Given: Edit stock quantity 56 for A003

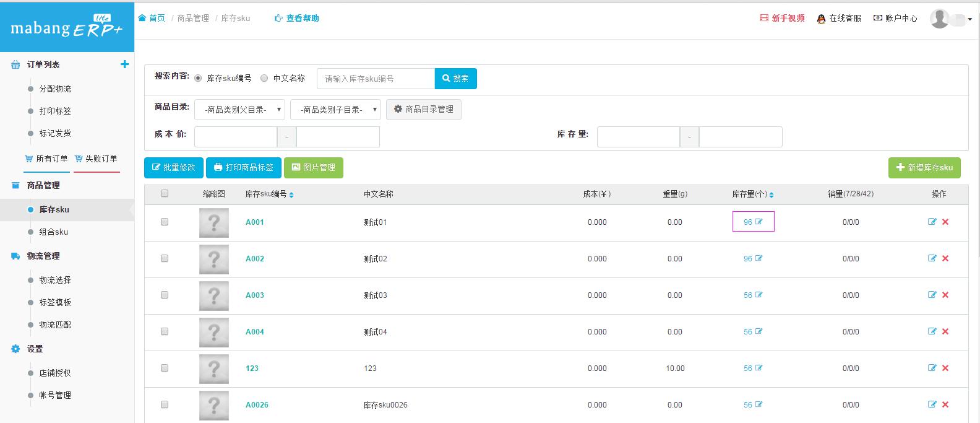Looking at the screenshot, I should (759, 295).
